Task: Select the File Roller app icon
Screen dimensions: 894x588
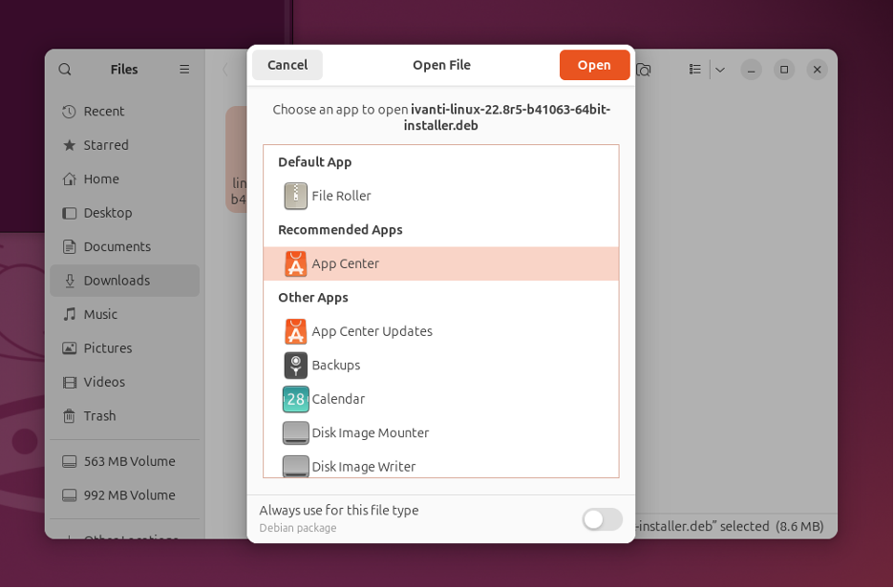Action: 295,196
